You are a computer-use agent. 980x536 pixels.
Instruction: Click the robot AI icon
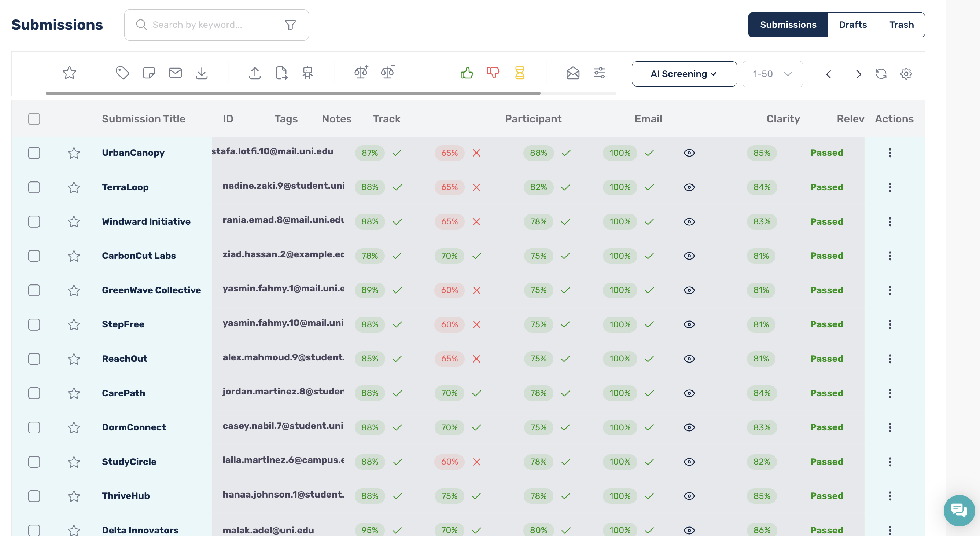pyautogui.click(x=308, y=73)
